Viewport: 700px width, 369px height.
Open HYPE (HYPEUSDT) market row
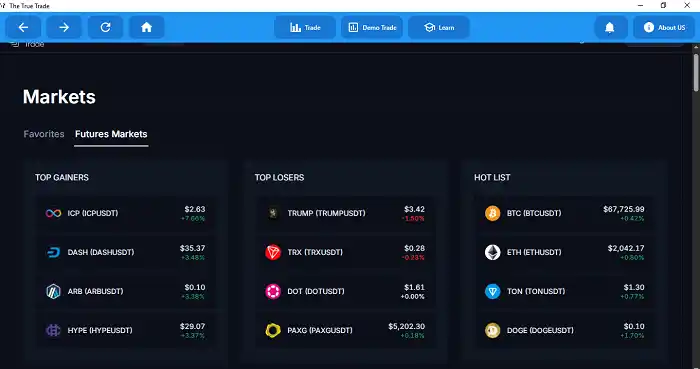click(126, 330)
